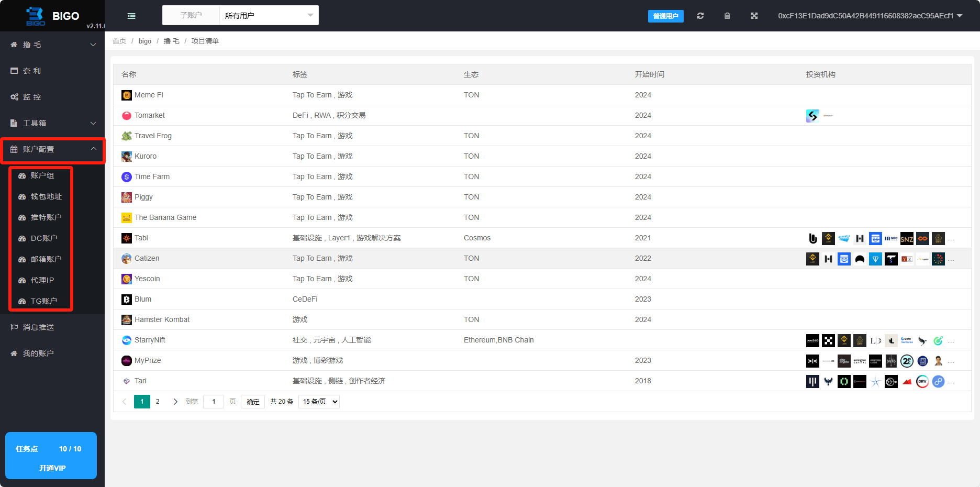Select page 1 in pagination

[142, 402]
